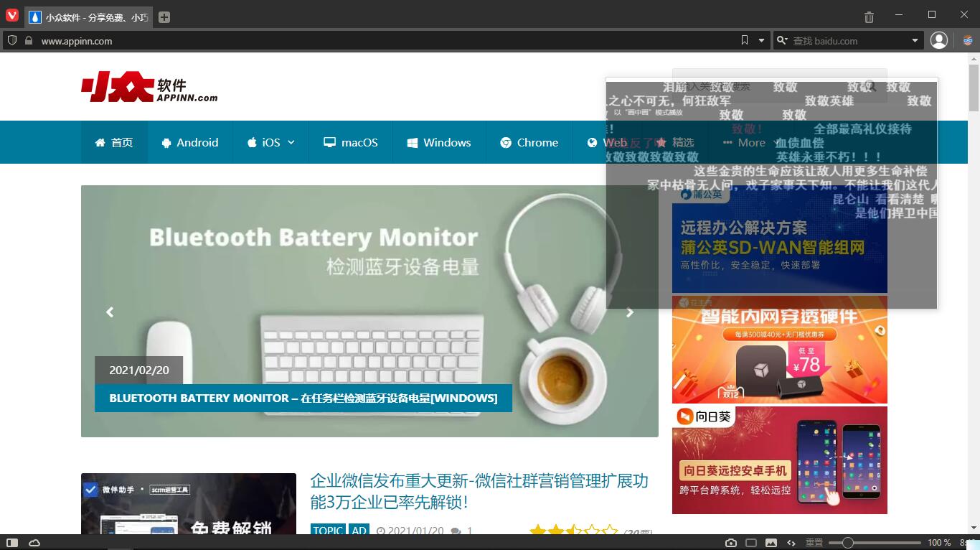Open the Vivaldi main menu
This screenshot has height=550, width=980.
(x=11, y=16)
